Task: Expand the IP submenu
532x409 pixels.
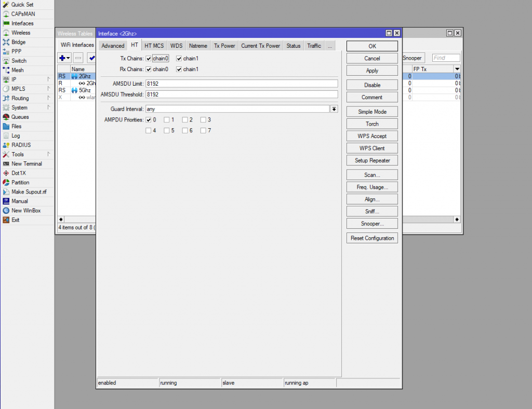Action: pos(49,79)
